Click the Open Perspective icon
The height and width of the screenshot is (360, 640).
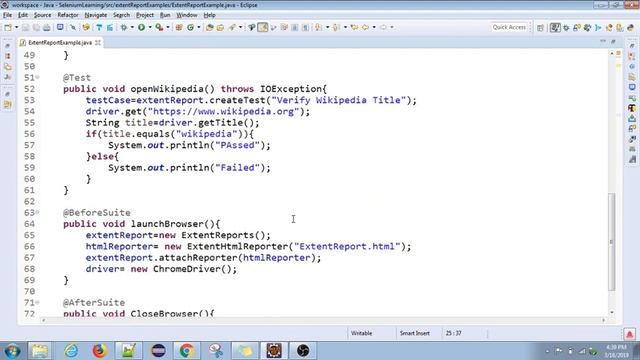540,28
